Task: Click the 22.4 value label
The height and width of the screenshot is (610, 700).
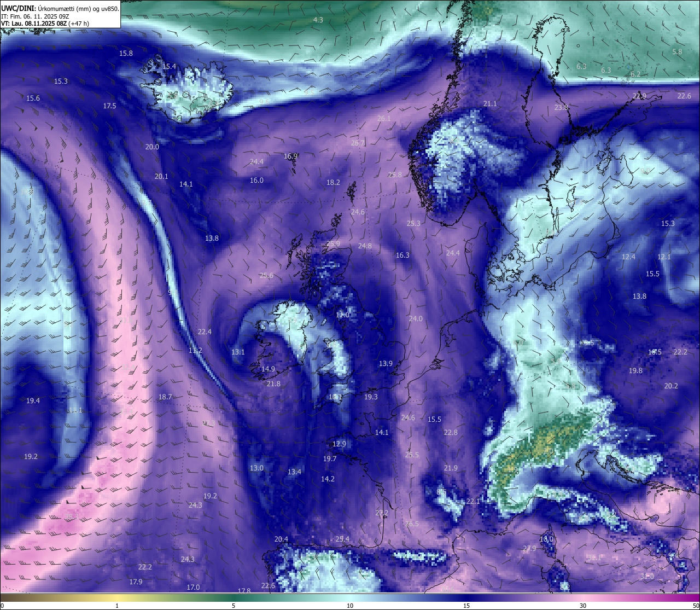Action: tap(205, 332)
